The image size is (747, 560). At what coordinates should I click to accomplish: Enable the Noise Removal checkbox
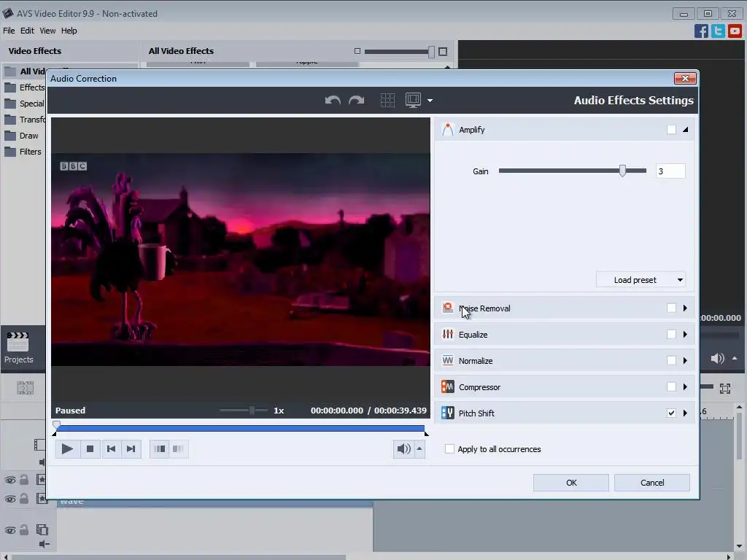[671, 308]
